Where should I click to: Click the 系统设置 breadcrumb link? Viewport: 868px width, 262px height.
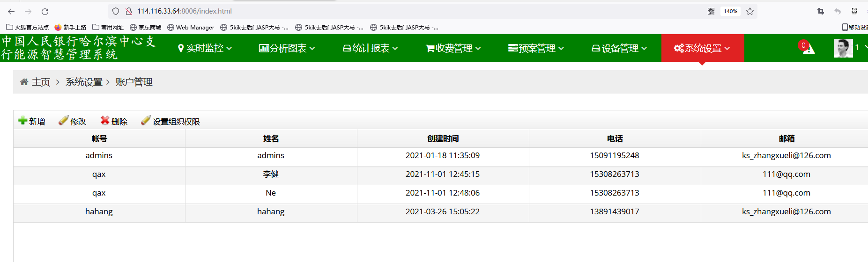pos(84,82)
